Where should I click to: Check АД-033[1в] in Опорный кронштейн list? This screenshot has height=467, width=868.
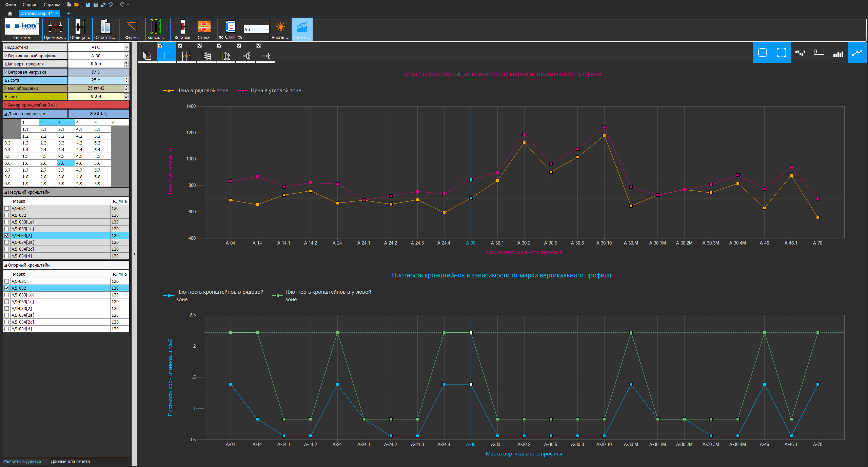click(x=7, y=295)
